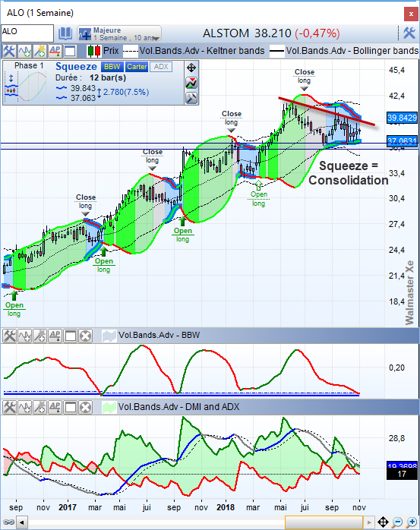Click the AP icon in the BBW panel

pyautogui.click(x=55, y=336)
